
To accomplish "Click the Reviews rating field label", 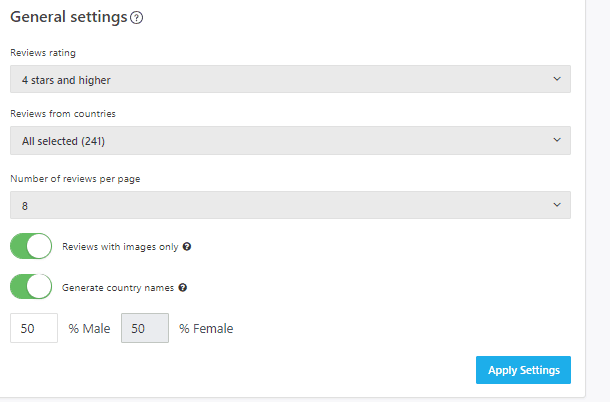I will pos(43,53).
